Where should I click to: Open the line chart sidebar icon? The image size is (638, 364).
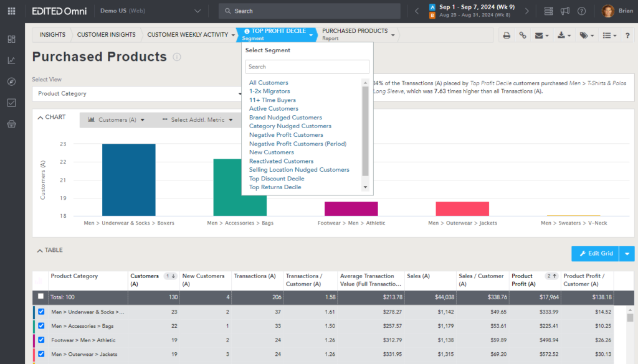[x=11, y=61]
